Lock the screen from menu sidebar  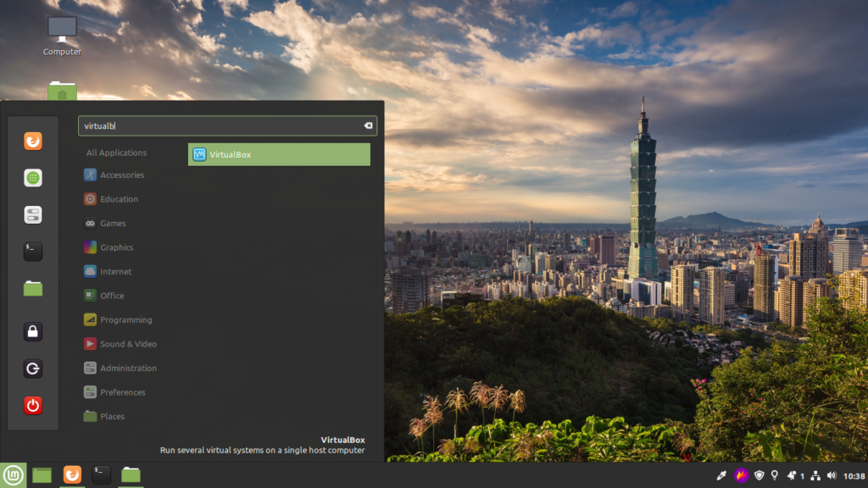click(x=33, y=331)
